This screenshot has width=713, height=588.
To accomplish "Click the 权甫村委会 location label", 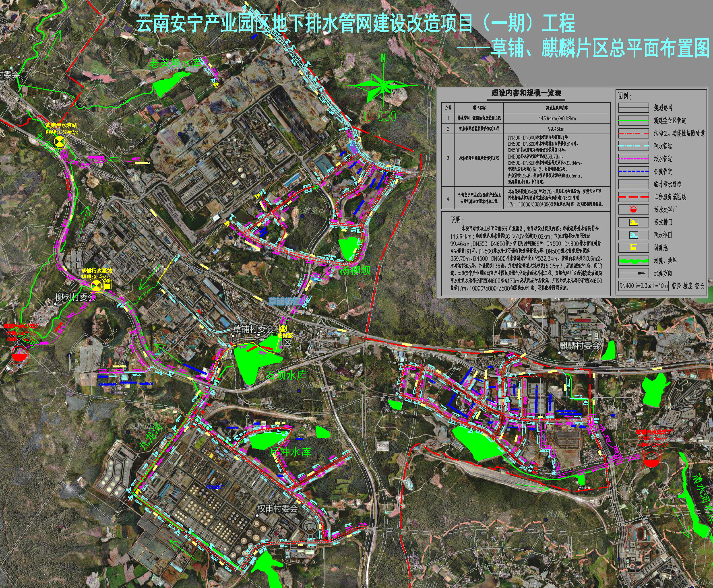I will click(x=277, y=508).
